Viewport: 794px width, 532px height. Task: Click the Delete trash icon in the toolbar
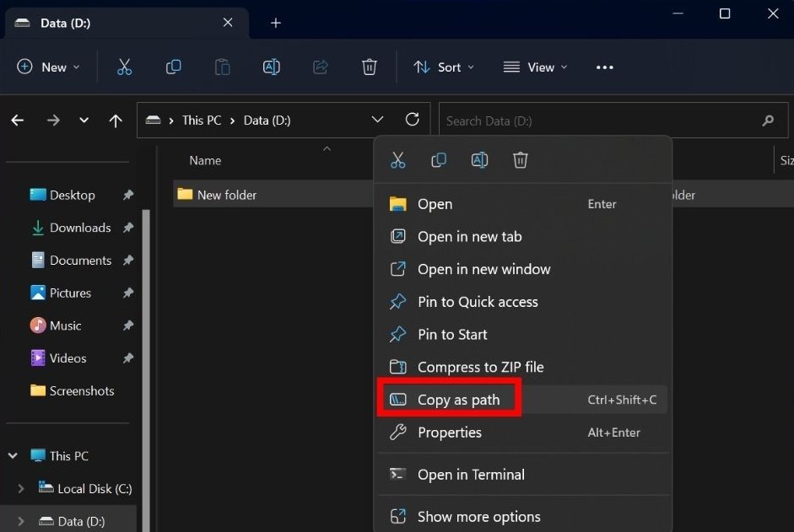tap(369, 67)
